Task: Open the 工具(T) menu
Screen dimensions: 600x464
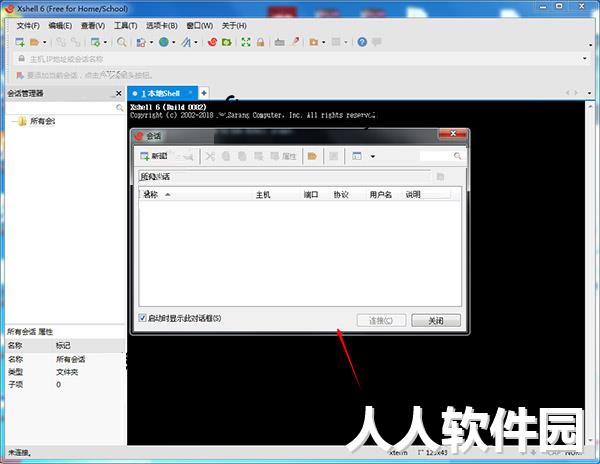Action: coord(126,26)
